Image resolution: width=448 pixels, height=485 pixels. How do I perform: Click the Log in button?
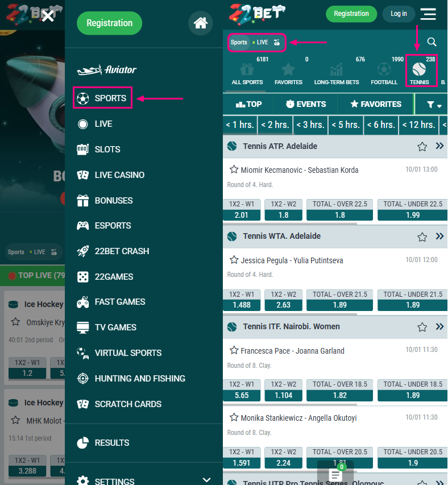(x=399, y=14)
